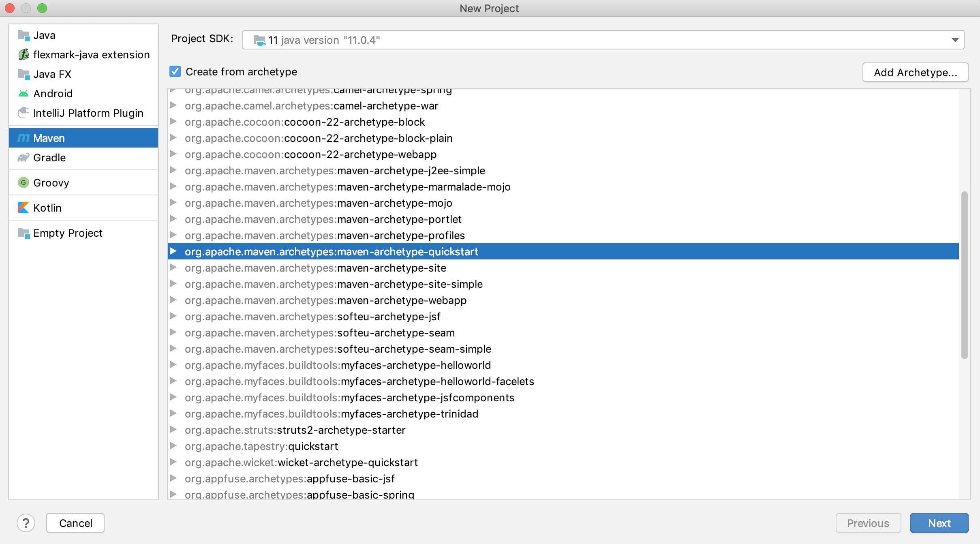Click the Android robot icon
Viewport: 980px width, 544px height.
(24, 94)
